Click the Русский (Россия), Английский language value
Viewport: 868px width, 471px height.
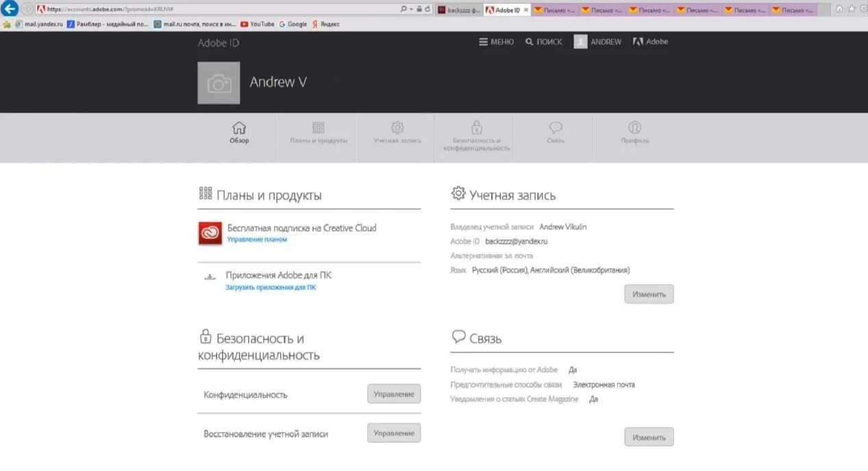pyautogui.click(x=551, y=270)
